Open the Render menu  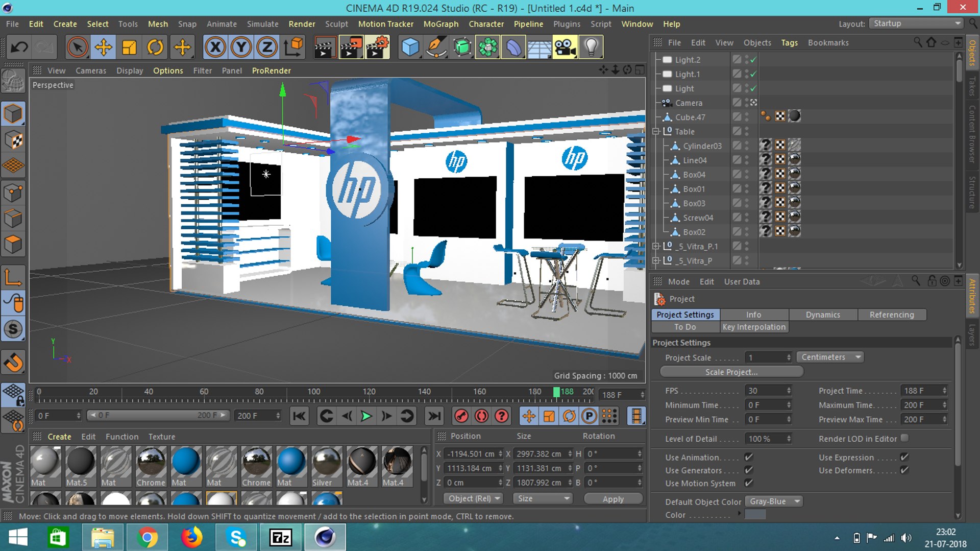[302, 24]
